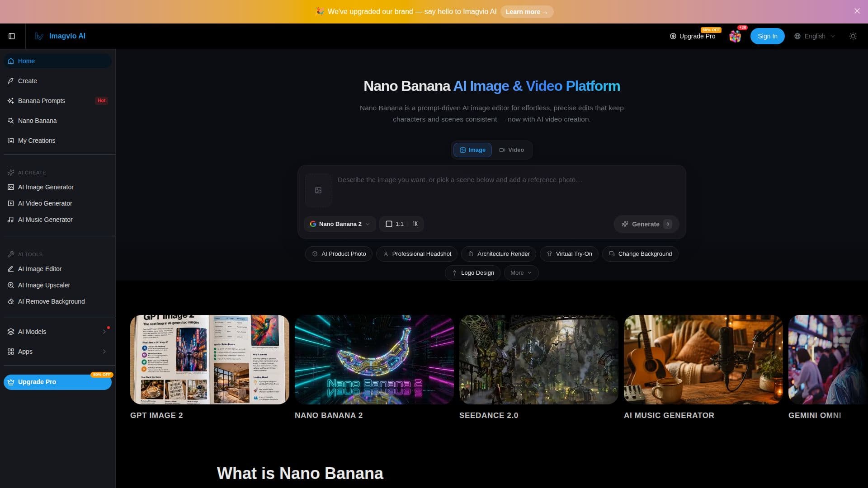Click the GPT IMAGE 2 caption
868x488 pixels.
pos(156,415)
